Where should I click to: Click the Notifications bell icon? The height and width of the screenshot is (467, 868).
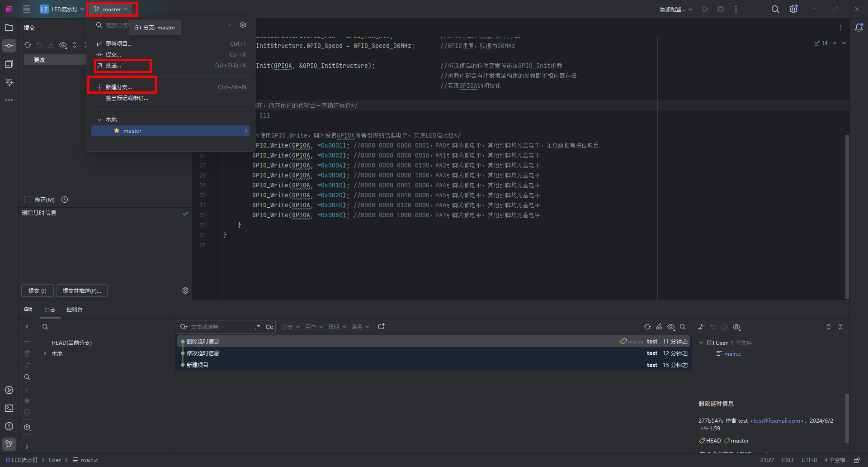tap(859, 28)
